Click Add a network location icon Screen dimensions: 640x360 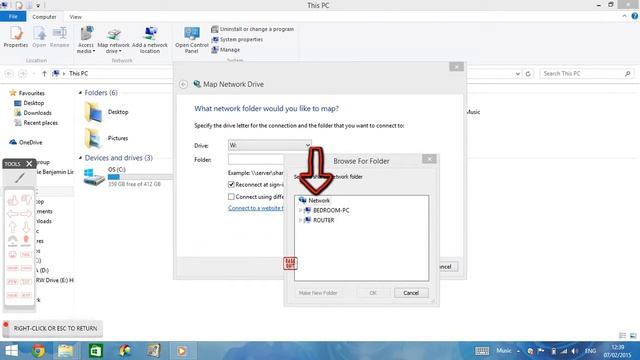[x=150, y=40]
